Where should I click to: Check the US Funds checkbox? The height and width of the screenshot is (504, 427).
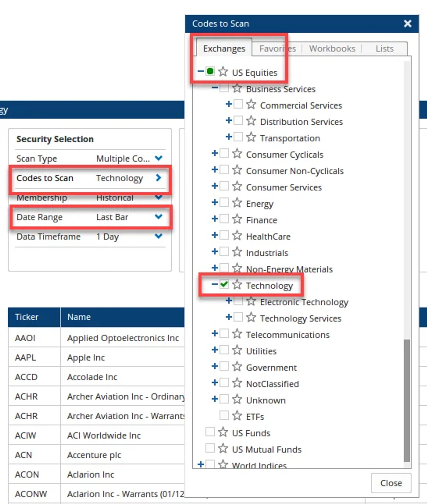tap(210, 432)
